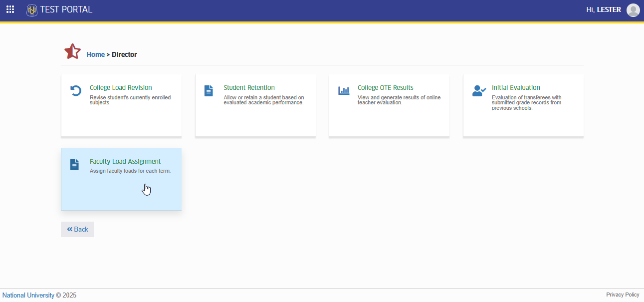Screen dimensions: 644x302
Task: Open the Privacy Policy link
Action: coord(623,295)
